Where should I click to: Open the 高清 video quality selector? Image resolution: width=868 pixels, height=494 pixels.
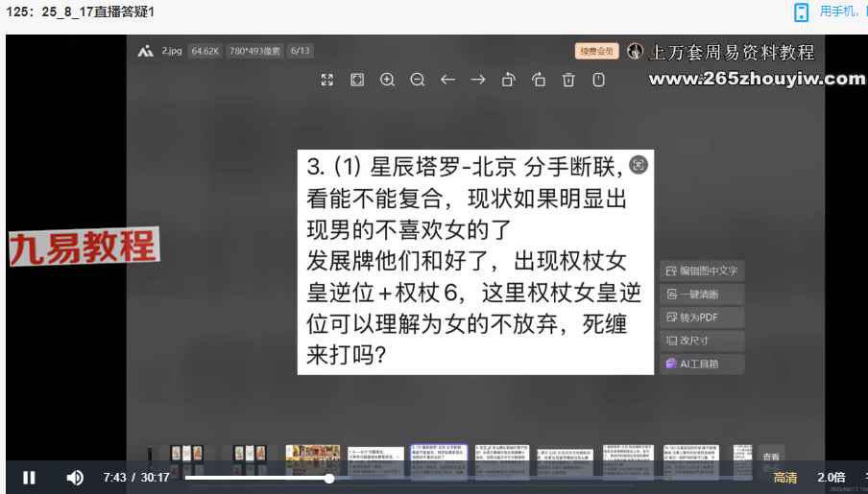[x=784, y=478]
